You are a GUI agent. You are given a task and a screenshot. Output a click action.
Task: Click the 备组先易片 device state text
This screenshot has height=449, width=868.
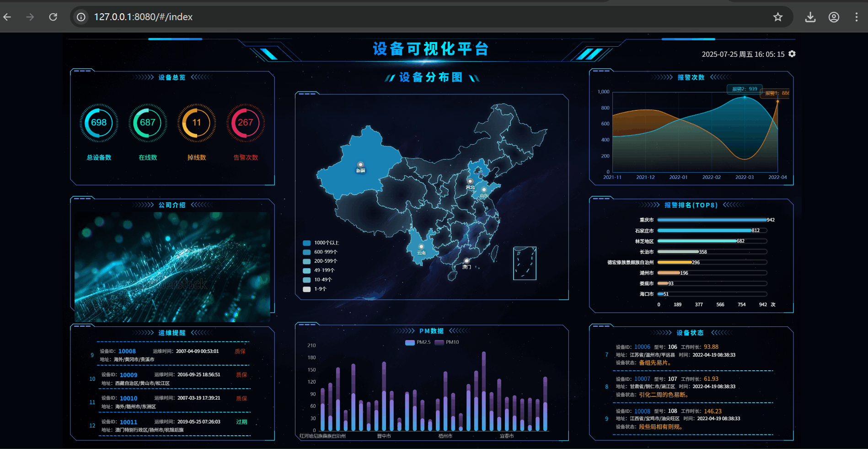click(x=655, y=363)
